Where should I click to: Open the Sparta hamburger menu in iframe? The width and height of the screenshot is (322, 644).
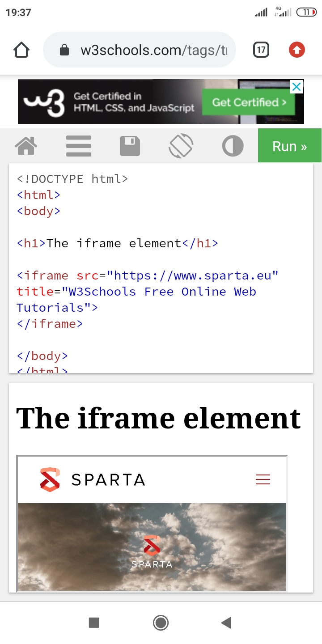point(263,479)
